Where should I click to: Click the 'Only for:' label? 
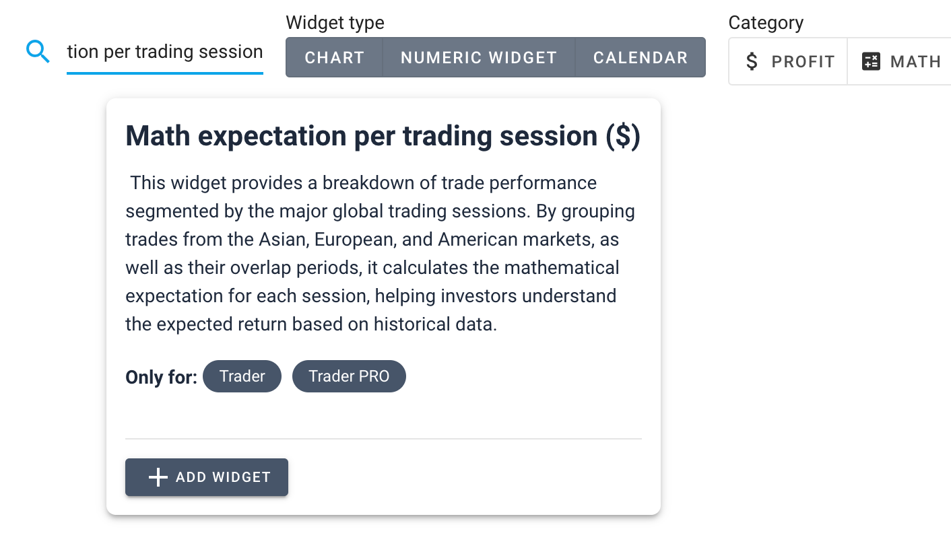click(161, 377)
